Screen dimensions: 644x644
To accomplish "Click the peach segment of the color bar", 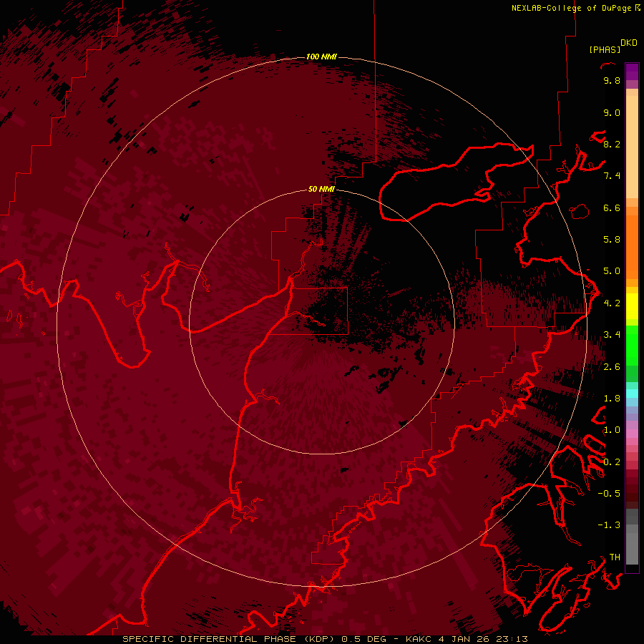I will [632, 144].
